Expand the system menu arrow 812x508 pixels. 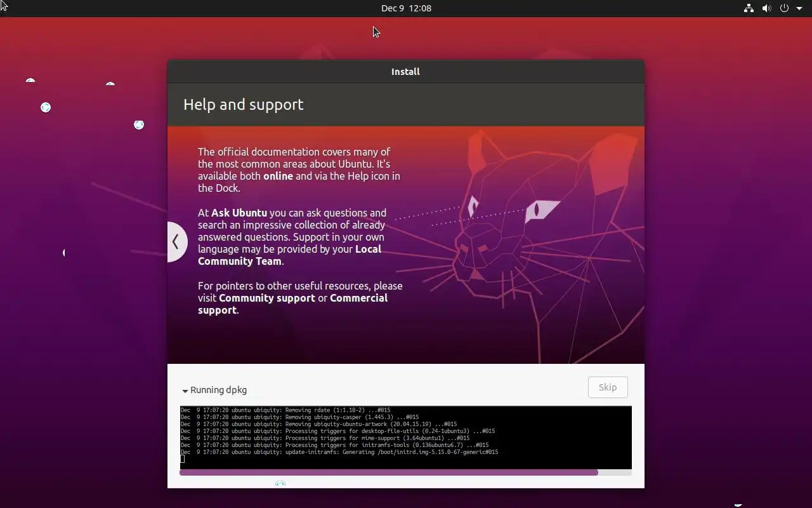click(x=799, y=8)
